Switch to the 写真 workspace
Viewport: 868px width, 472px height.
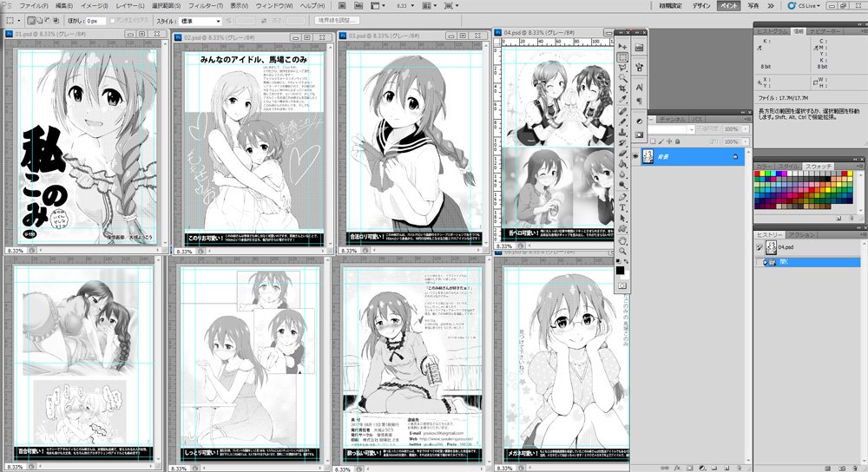coord(753,5)
